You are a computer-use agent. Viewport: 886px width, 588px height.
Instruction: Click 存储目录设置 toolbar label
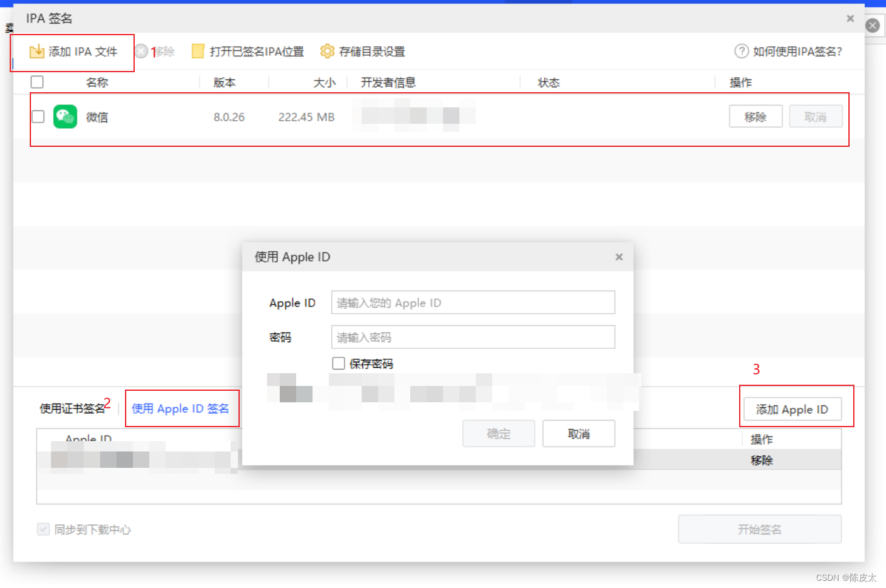tap(372, 52)
